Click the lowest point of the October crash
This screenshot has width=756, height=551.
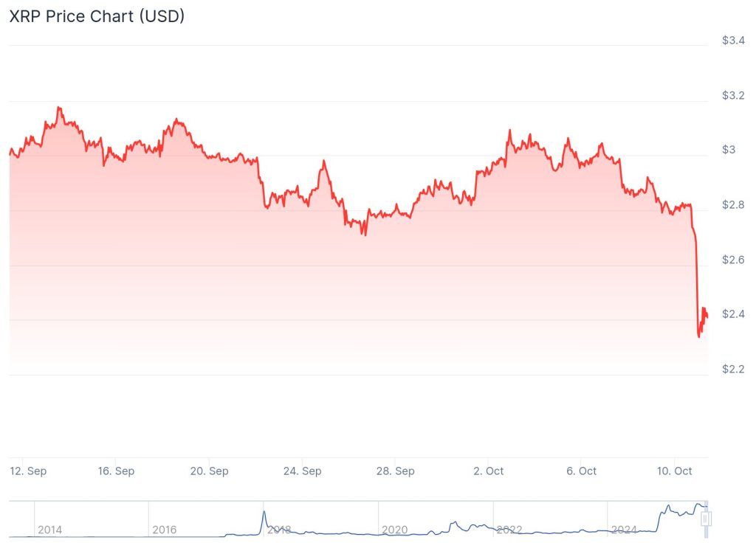tap(699, 336)
